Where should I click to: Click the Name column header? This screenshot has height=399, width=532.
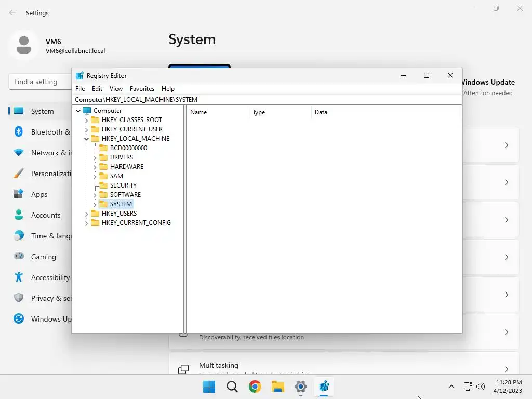tap(218, 112)
